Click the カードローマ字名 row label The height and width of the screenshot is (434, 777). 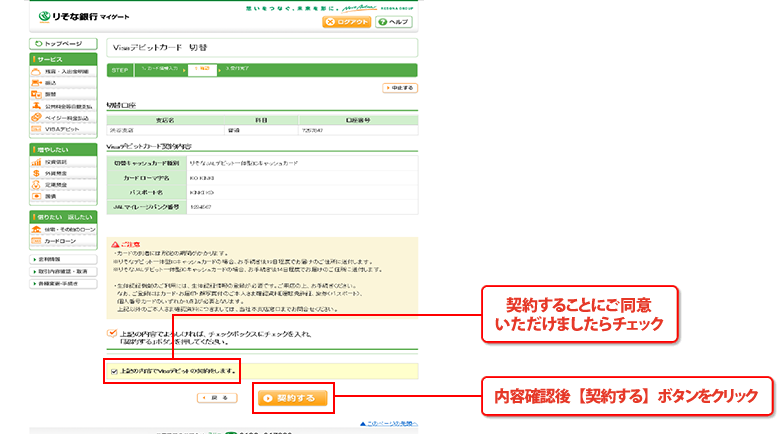pos(147,178)
